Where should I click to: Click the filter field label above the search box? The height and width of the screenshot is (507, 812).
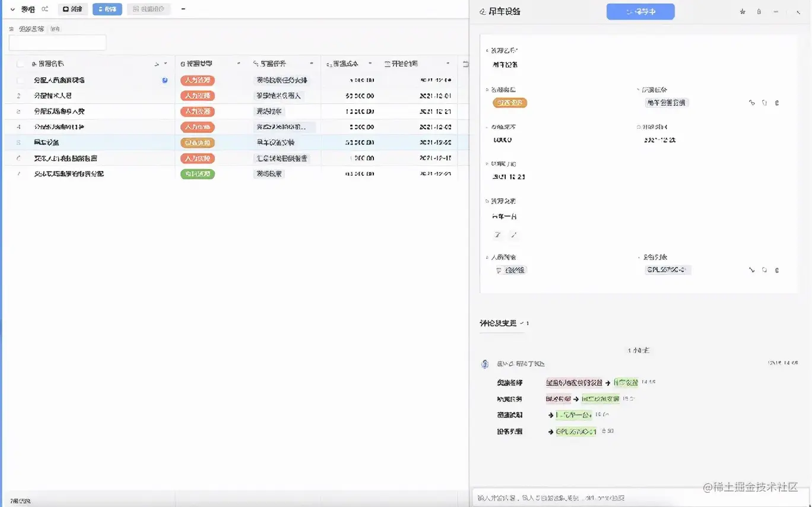click(x=31, y=28)
